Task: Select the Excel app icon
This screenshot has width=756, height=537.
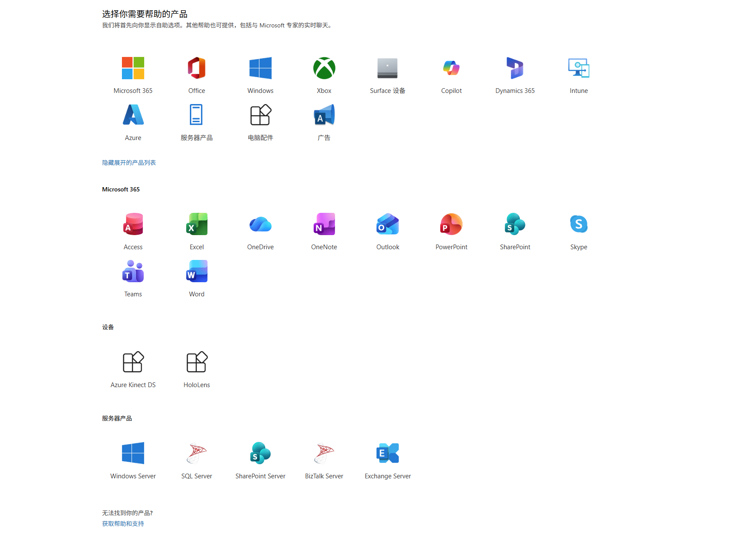Action: point(197,224)
